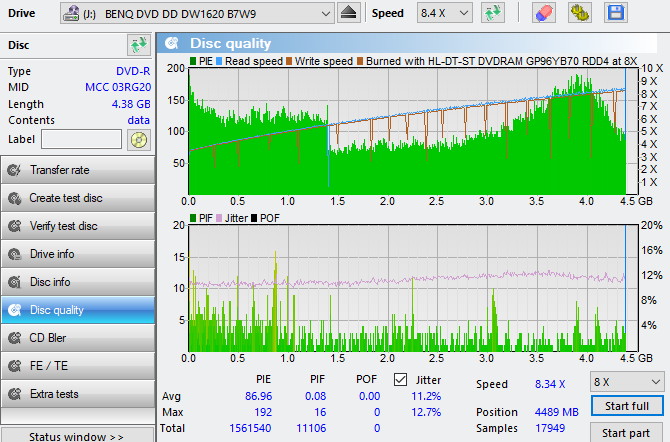
Task: Open the Disc info sidebar item
Action: pos(78,282)
